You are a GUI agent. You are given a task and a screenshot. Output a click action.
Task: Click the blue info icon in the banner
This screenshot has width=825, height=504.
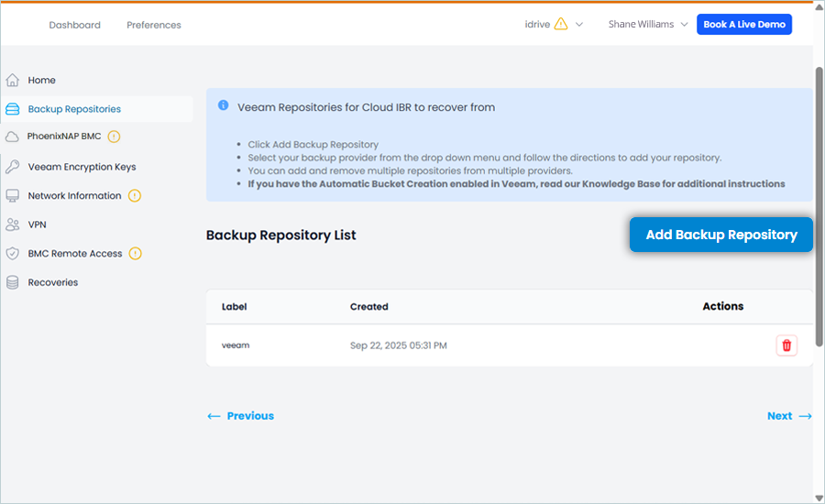tap(224, 105)
